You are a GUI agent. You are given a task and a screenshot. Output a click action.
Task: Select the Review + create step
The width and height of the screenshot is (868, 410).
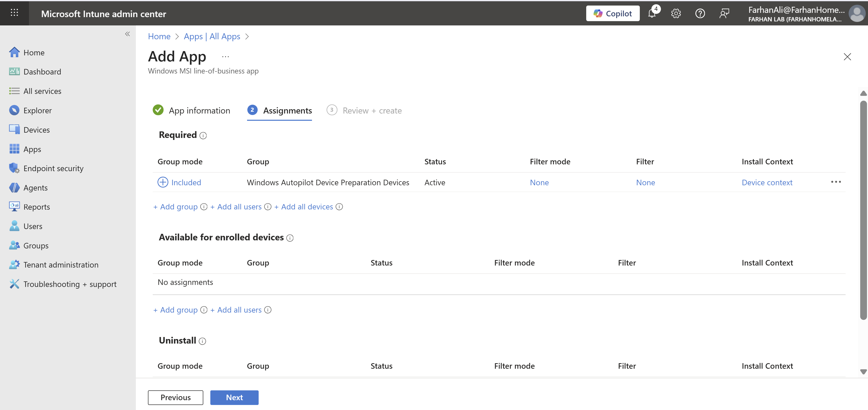372,110
